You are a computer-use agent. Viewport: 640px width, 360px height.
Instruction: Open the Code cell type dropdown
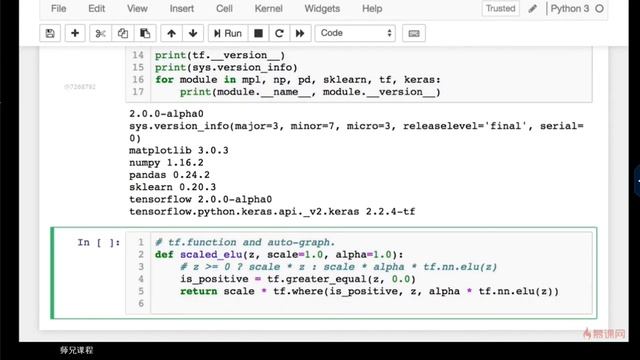355,33
